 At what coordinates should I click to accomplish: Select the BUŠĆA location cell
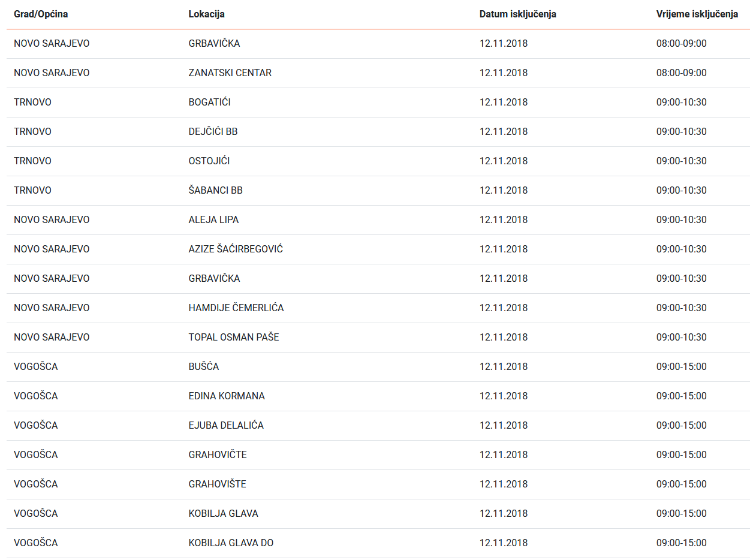click(203, 367)
